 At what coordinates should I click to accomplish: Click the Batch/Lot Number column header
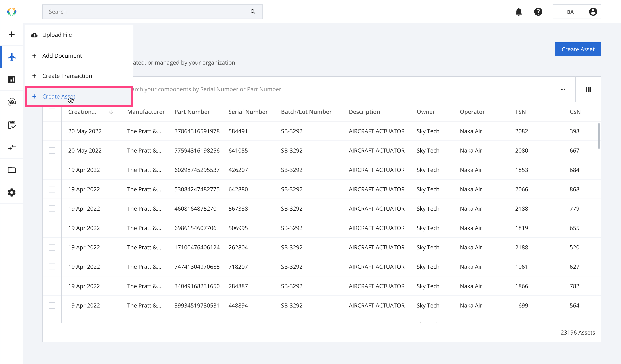[x=306, y=112]
